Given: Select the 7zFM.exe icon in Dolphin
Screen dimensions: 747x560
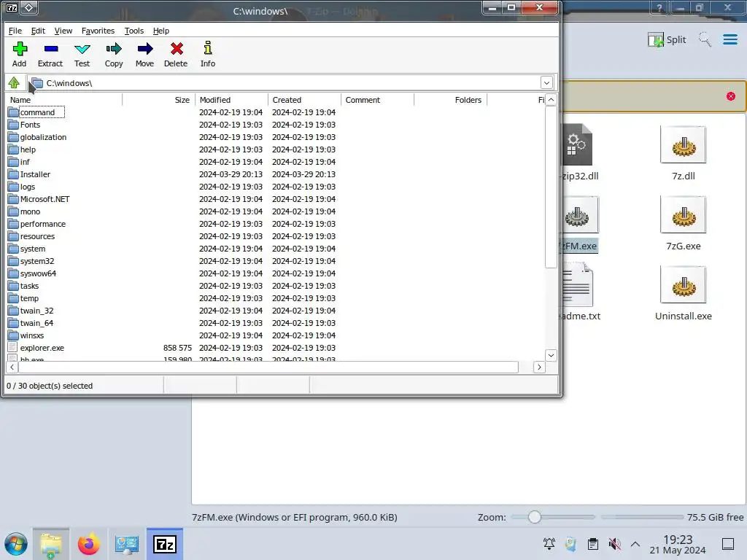Looking at the screenshot, I should [578, 216].
